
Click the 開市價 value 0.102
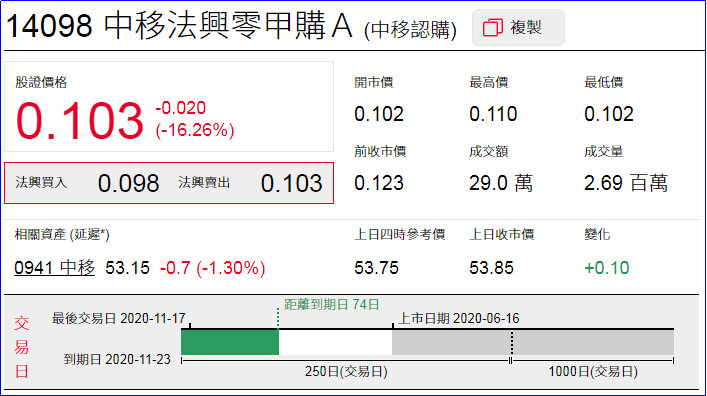(x=379, y=114)
